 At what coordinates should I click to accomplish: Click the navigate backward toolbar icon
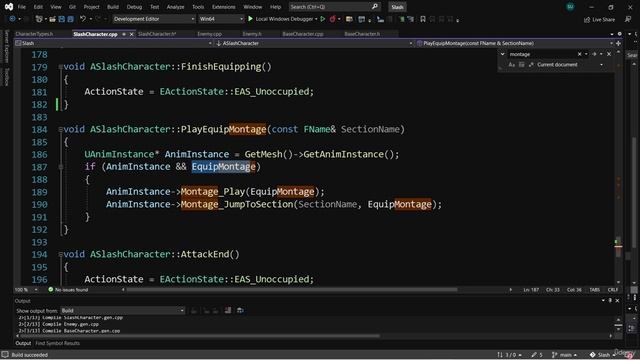(x=12, y=19)
